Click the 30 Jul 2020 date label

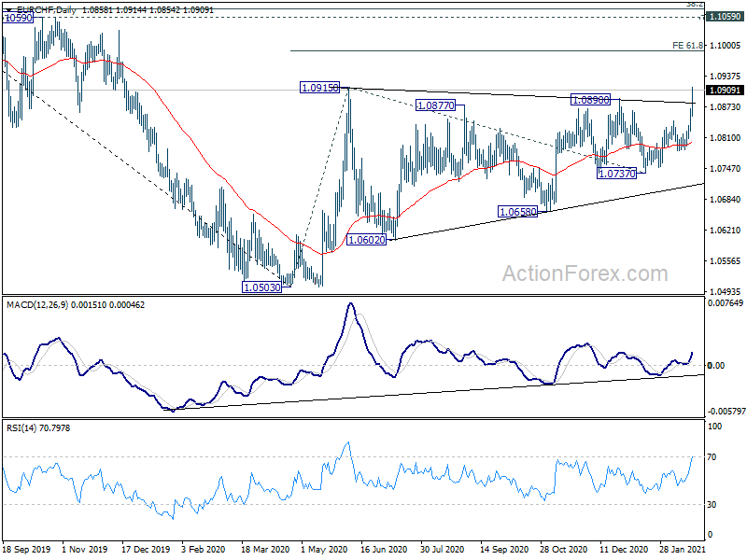443,549
